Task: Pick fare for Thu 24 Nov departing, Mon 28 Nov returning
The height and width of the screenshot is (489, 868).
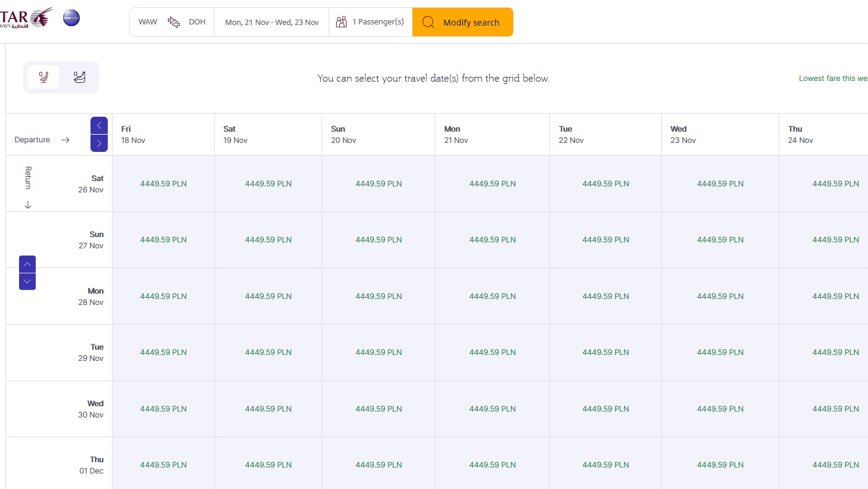Action: click(x=823, y=296)
